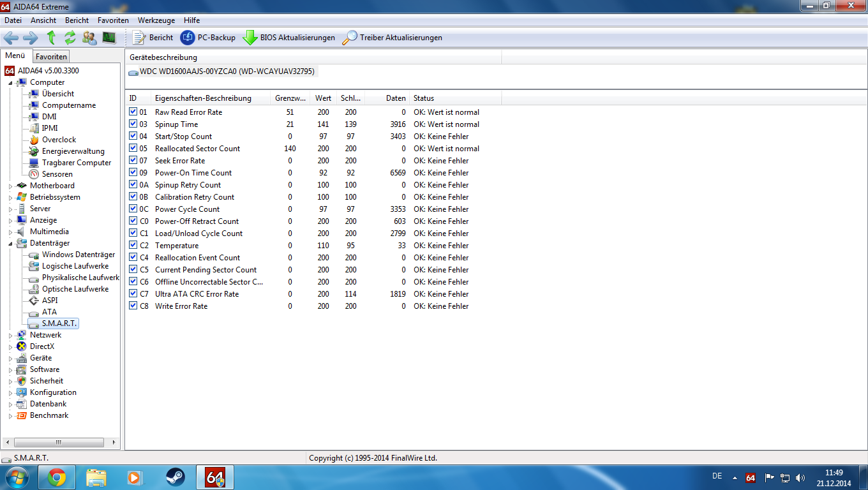Open the Werkzeuge menu

click(156, 20)
